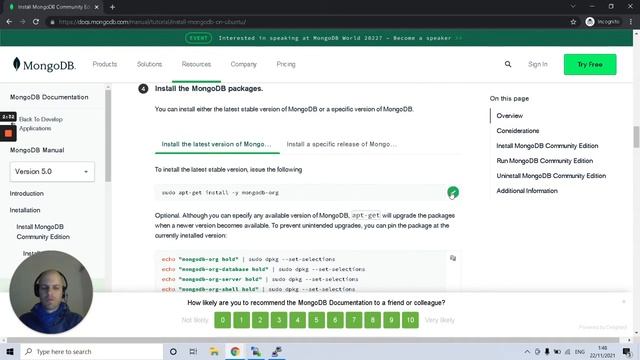Rate the documentation 7
The width and height of the screenshot is (640, 360).
click(354, 320)
